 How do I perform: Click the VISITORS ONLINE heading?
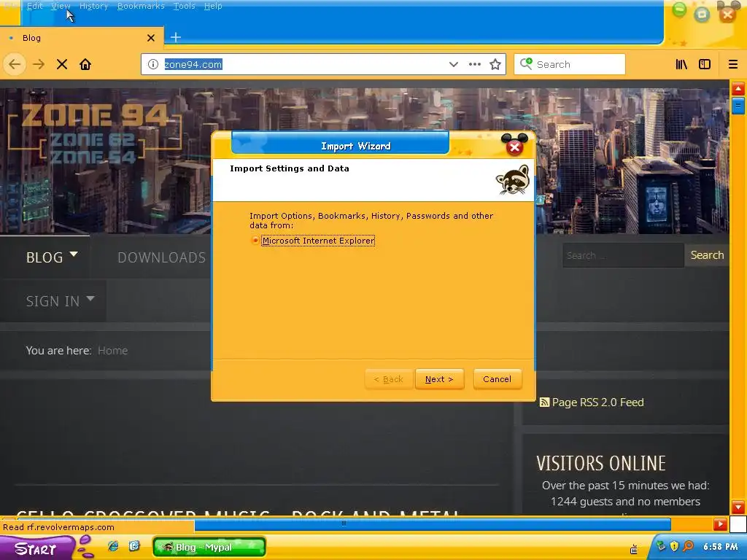tap(601, 463)
